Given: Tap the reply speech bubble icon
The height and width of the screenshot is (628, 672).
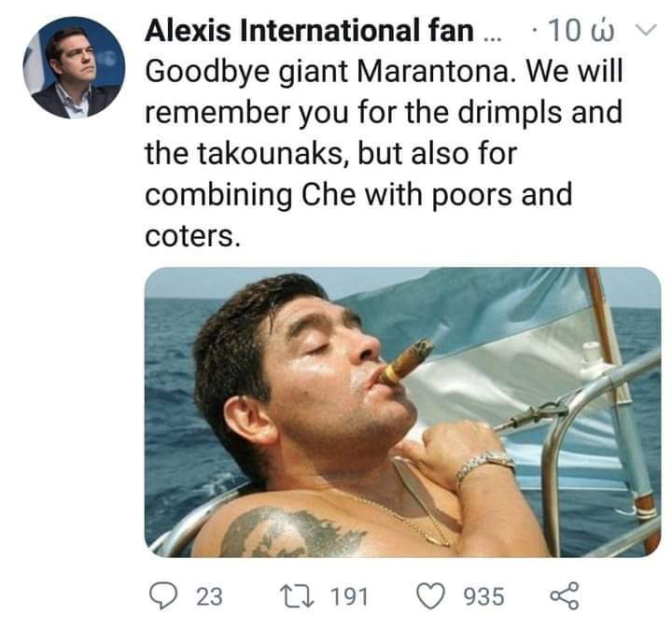Looking at the screenshot, I should pyautogui.click(x=162, y=596).
